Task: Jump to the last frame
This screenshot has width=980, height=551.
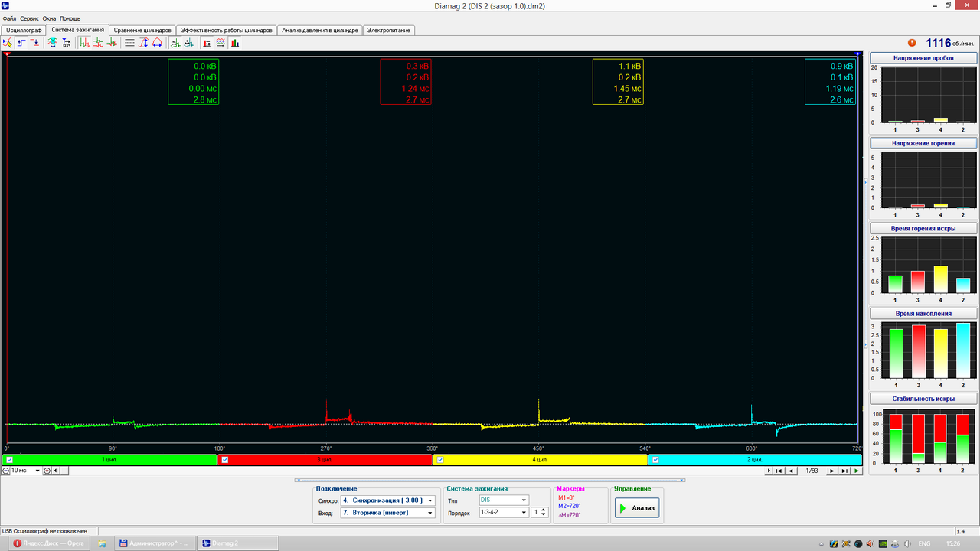Action: pos(844,471)
